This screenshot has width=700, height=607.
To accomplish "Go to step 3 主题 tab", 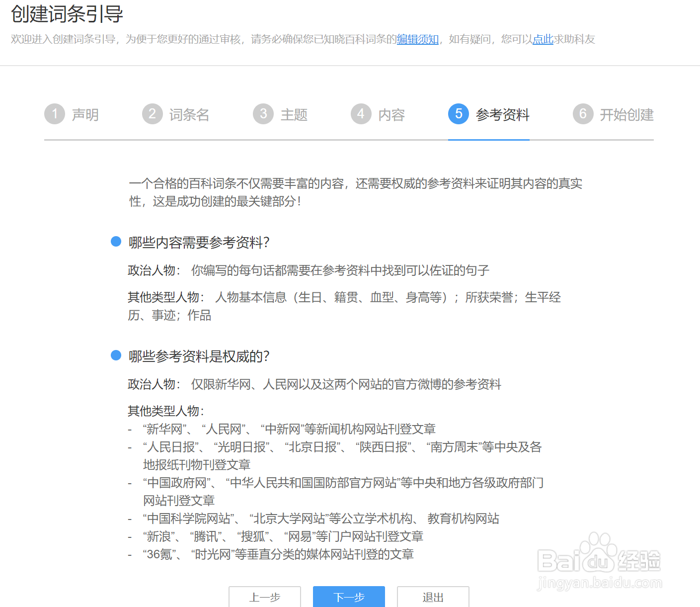I will coord(281,114).
